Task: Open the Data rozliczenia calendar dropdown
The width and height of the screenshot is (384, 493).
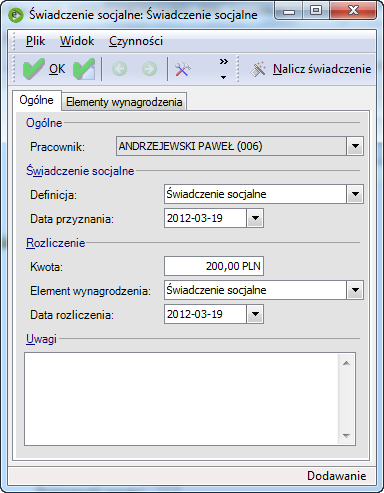Action: (255, 314)
